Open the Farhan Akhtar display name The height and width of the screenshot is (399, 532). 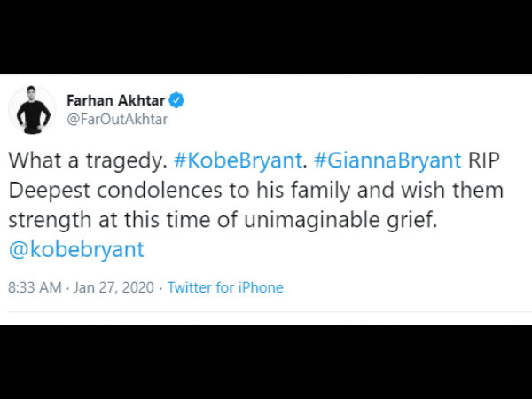tap(115, 100)
